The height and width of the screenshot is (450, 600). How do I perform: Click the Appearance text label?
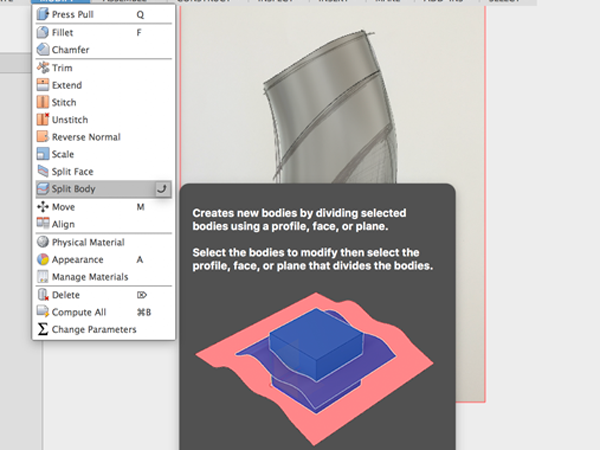[77, 260]
